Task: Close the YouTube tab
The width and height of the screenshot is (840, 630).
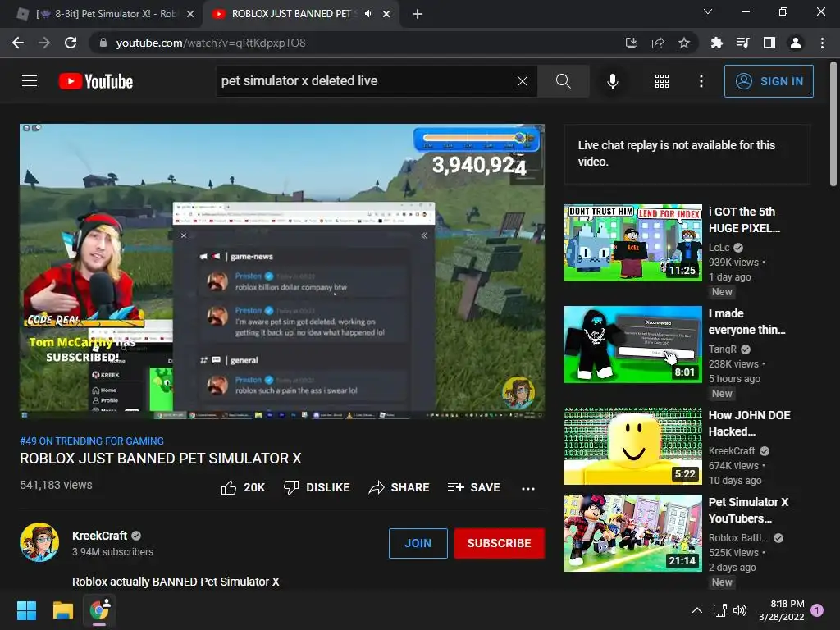Action: pyautogui.click(x=386, y=14)
